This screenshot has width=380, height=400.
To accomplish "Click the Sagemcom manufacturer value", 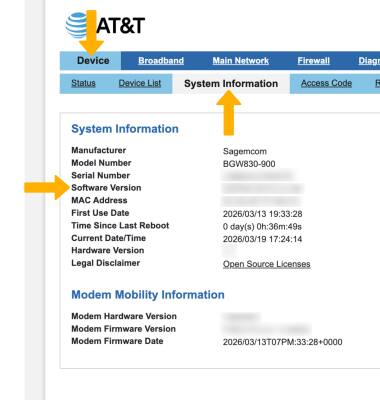I will [x=245, y=151].
